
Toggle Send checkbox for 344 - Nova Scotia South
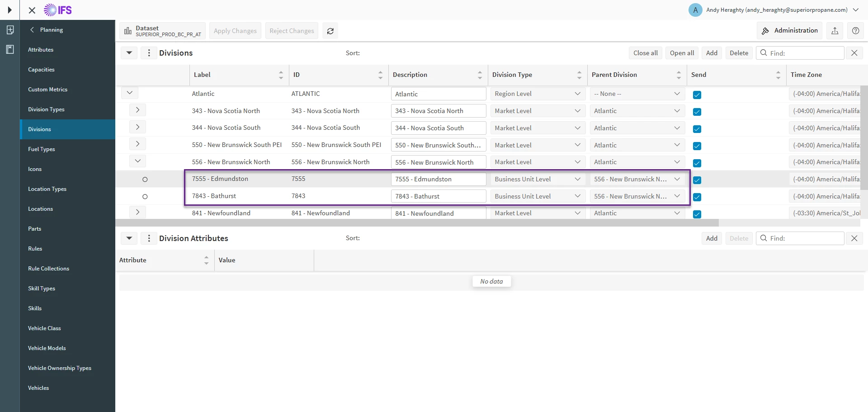tap(697, 129)
